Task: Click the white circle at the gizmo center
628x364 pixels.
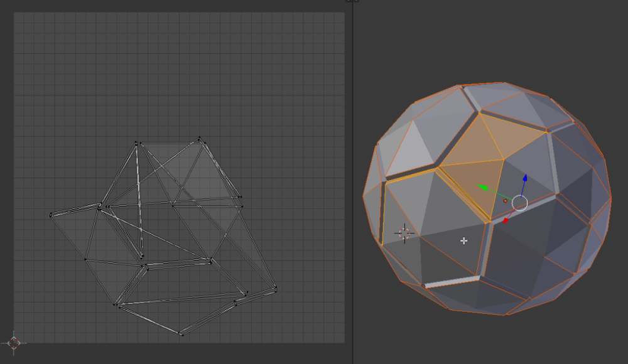Action: pos(519,203)
